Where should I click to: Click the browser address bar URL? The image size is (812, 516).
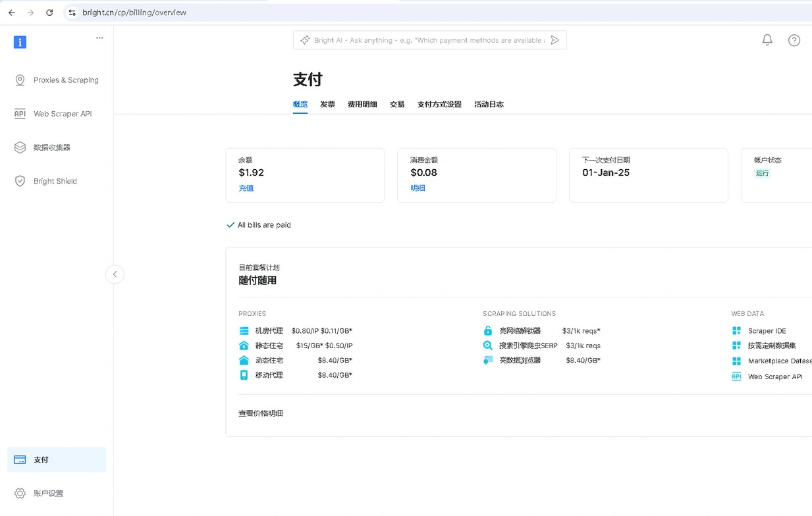tap(134, 13)
